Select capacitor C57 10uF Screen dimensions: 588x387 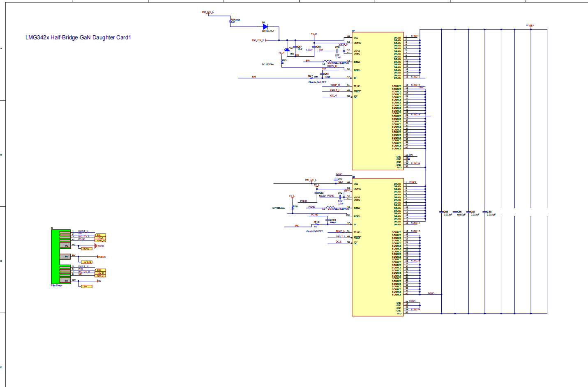point(295,47)
